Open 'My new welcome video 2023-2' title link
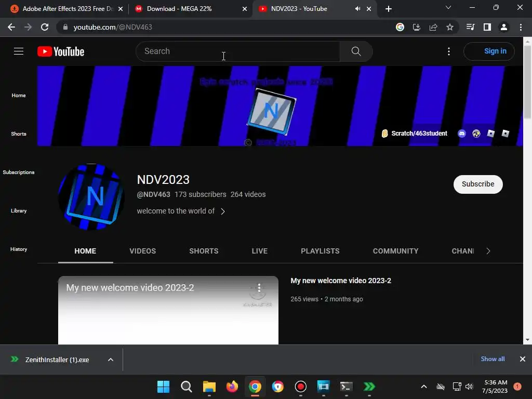532x399 pixels. (x=341, y=281)
